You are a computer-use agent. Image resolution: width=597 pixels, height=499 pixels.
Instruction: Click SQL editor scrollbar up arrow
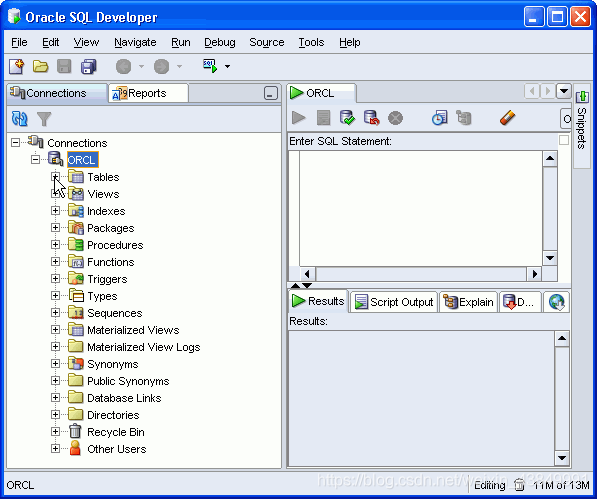550,159
